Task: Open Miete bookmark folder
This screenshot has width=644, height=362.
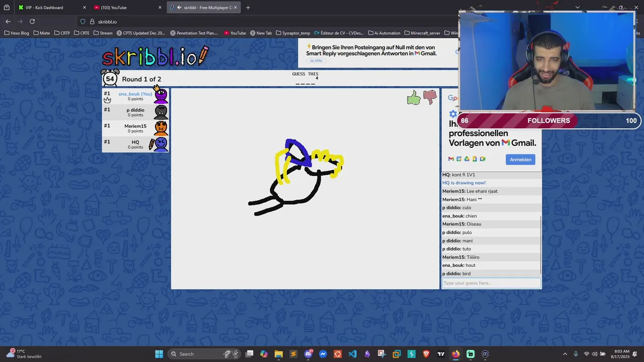Action: coord(42,33)
